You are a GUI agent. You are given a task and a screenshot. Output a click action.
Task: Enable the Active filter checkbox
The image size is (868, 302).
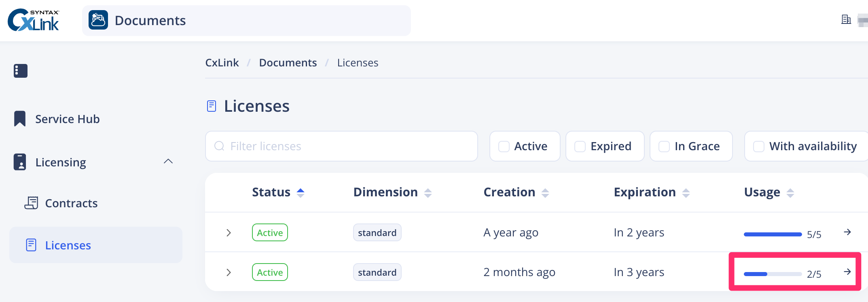[x=504, y=147]
